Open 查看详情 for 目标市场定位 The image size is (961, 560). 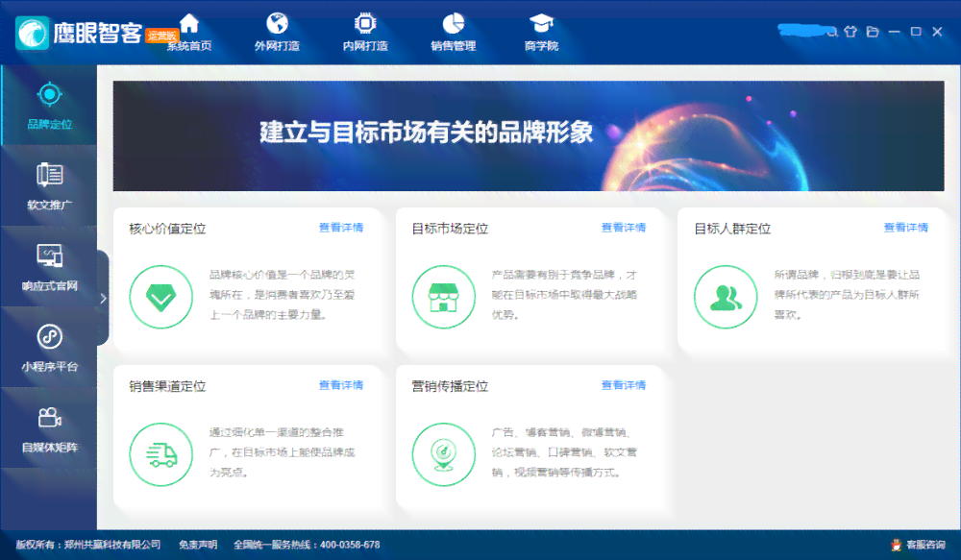coord(624,228)
